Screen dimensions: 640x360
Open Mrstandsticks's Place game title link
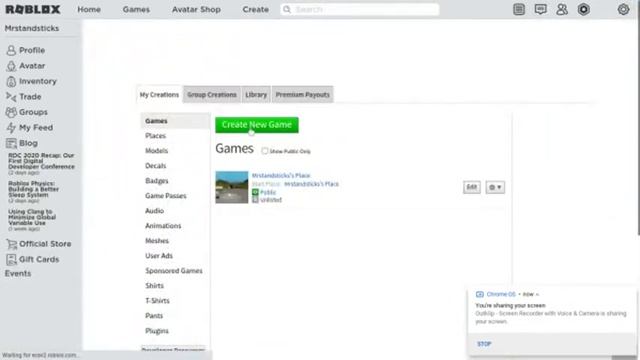coord(281,176)
